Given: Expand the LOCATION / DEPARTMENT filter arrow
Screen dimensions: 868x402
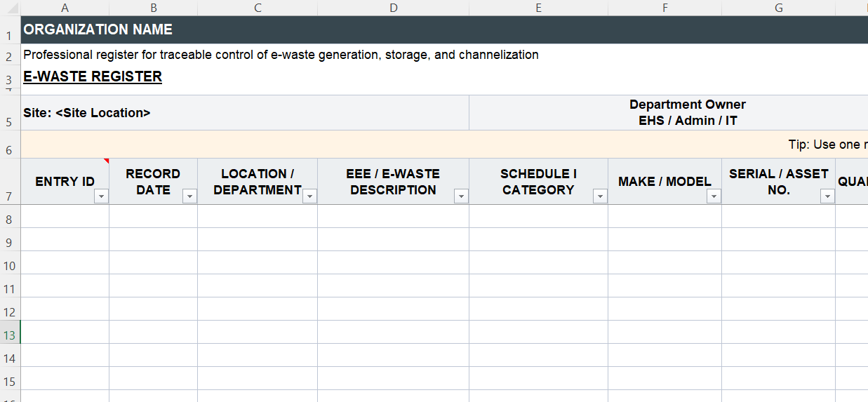Looking at the screenshot, I should 309,196.
